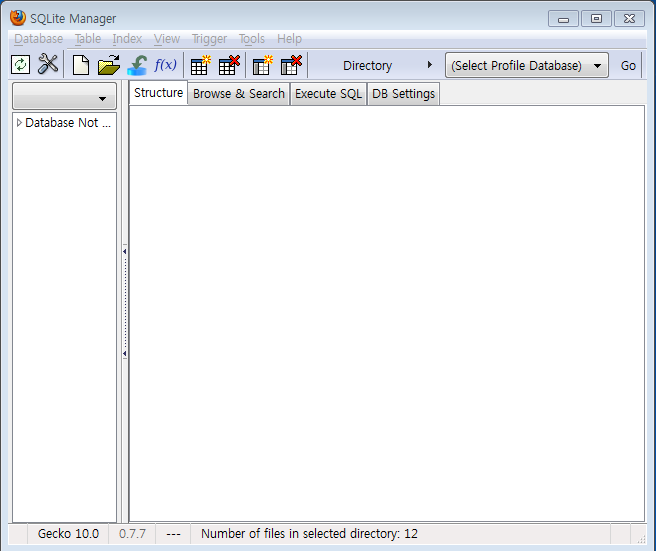Click the upper collapse arrow on the splitter
The width and height of the screenshot is (656, 551).
click(125, 251)
